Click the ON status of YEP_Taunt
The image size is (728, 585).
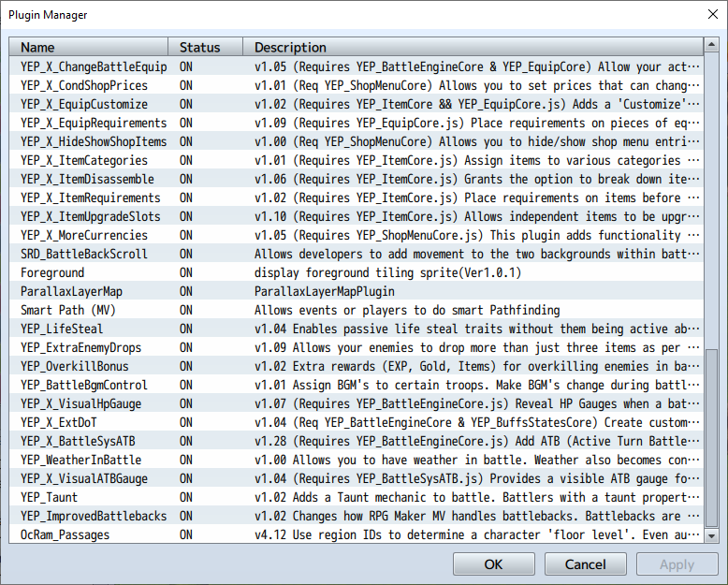pos(185,497)
